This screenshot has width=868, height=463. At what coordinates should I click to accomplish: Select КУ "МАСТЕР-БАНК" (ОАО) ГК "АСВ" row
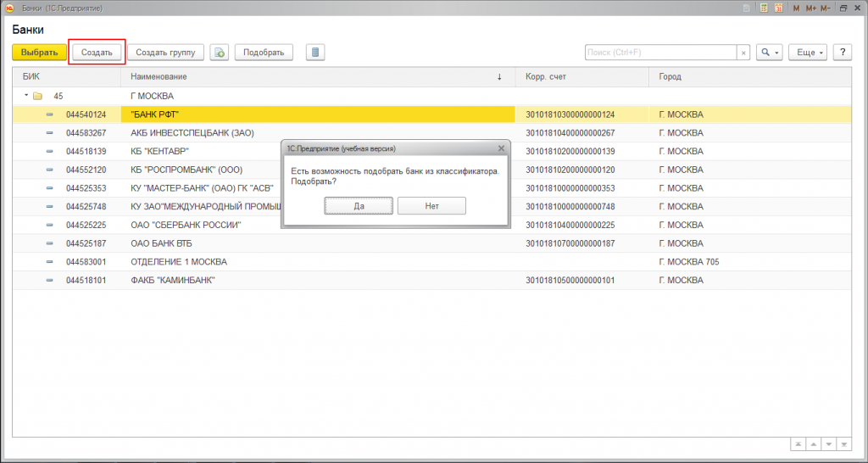coord(202,188)
